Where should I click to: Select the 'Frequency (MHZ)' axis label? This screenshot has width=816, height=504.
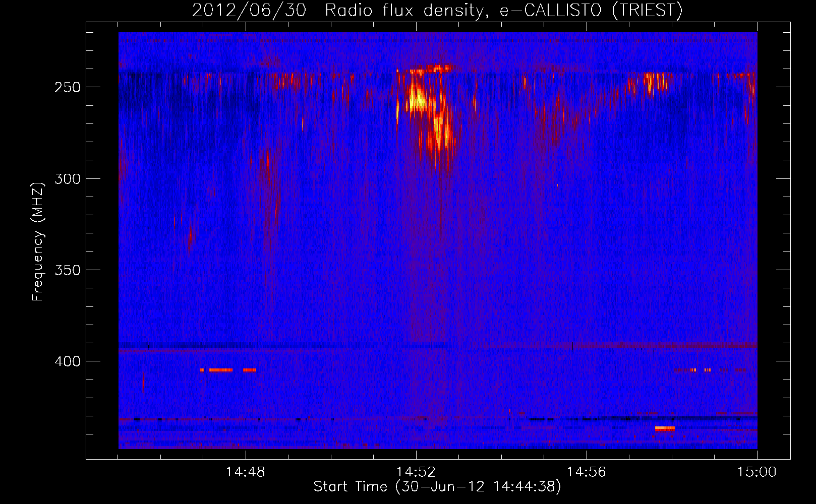click(x=38, y=242)
